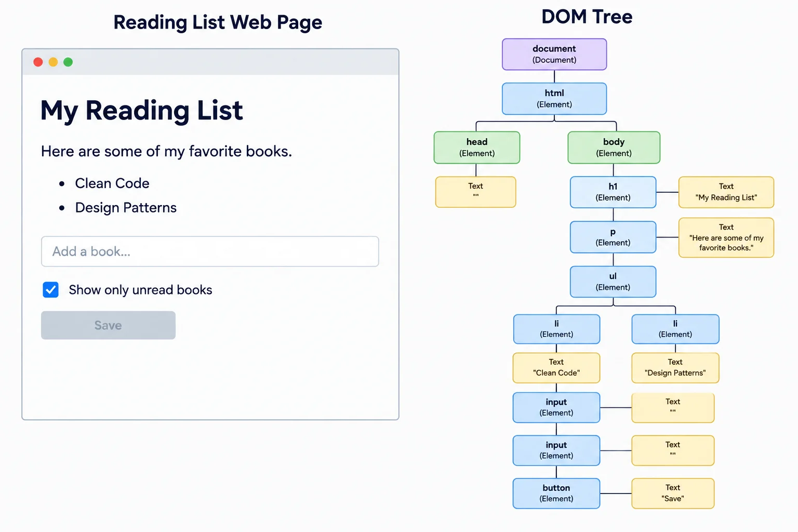Click the green maximize dot in the mock browser window
Image resolution: width=798 pixels, height=532 pixels.
(x=68, y=62)
